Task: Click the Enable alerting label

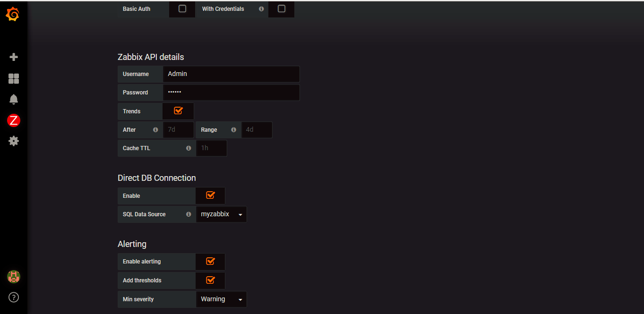Action: [x=142, y=262]
